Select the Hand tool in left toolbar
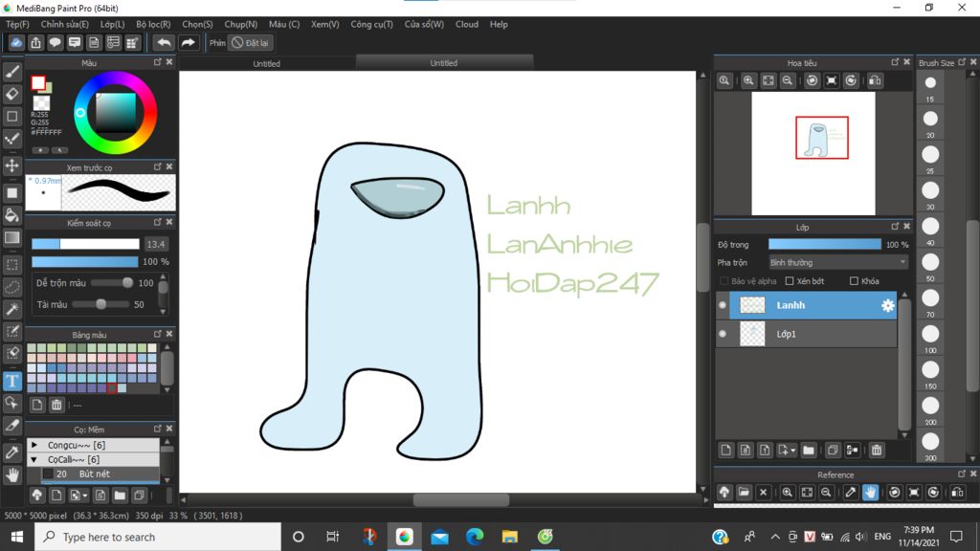The width and height of the screenshot is (980, 551). click(11, 474)
